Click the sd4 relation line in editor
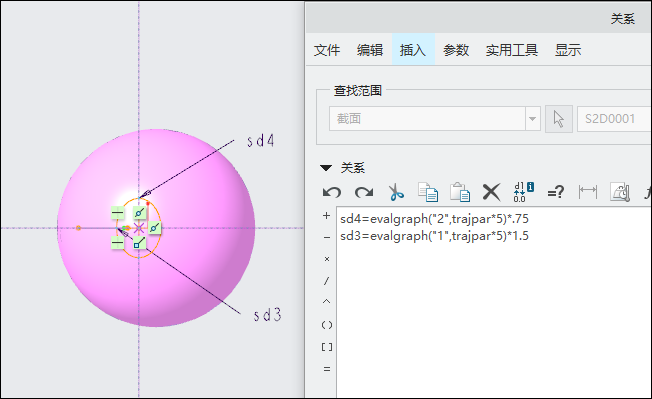This screenshot has width=652, height=399. (x=435, y=219)
